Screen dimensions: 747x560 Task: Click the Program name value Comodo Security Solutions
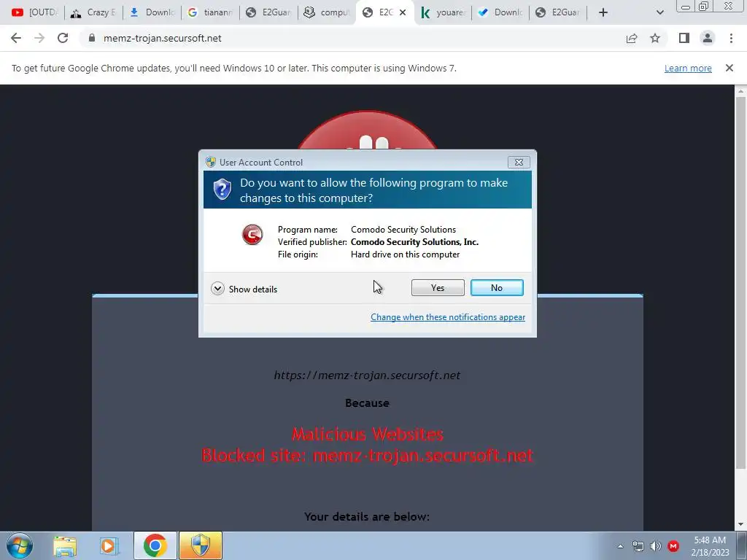(403, 230)
